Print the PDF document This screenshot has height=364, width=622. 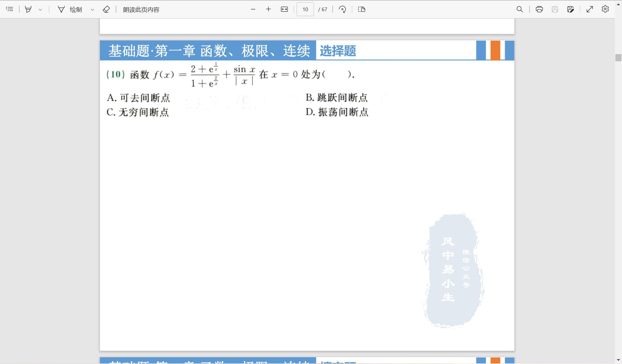pyautogui.click(x=539, y=9)
